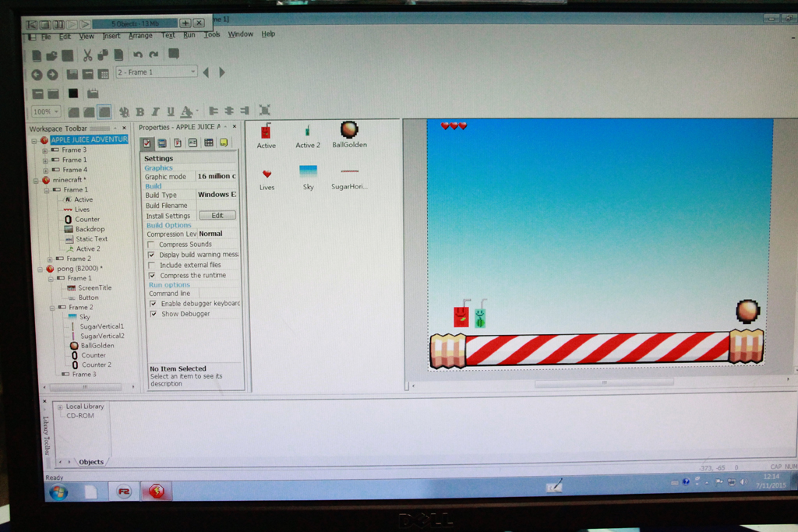Select the Lives heart in object list
The image size is (798, 532).
pyautogui.click(x=267, y=180)
